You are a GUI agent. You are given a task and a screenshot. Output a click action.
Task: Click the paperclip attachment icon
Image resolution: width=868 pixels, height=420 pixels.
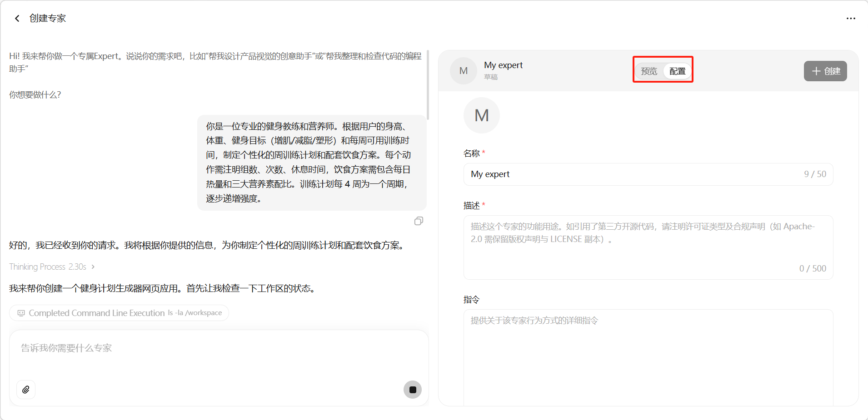[x=26, y=390]
